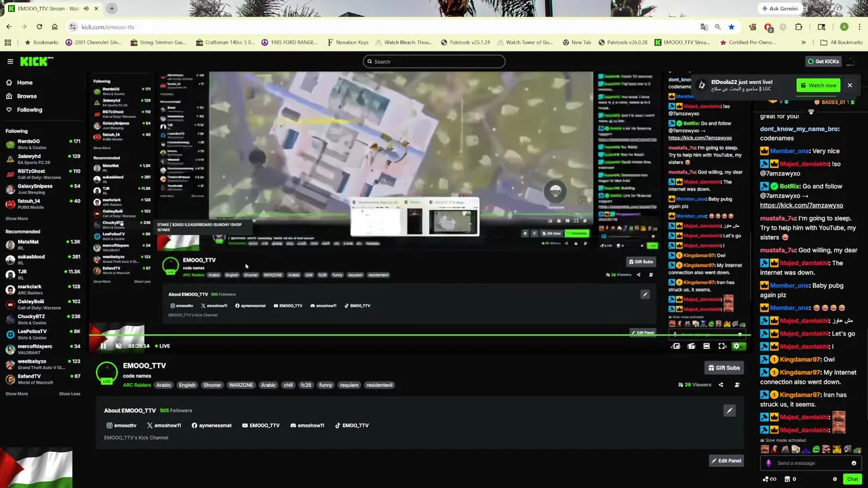Click Watch now on ElDoola22 notification

click(x=818, y=85)
